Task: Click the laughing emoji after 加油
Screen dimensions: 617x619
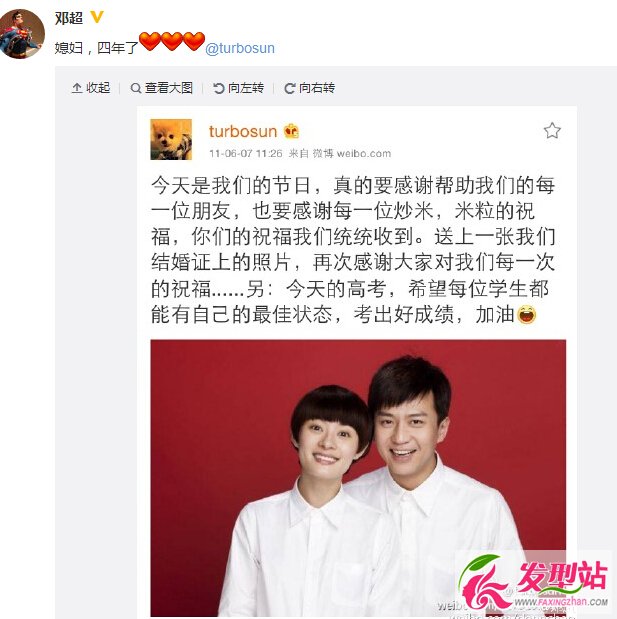Action: coord(526,315)
